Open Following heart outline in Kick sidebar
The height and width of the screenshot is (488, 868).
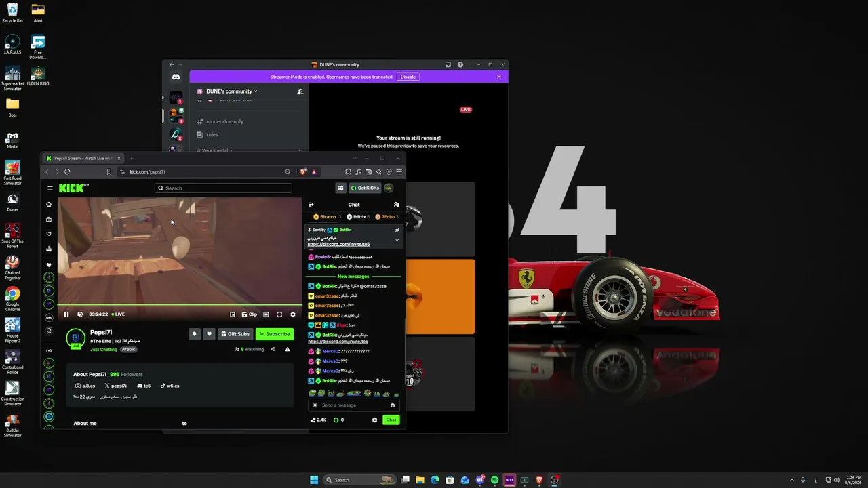point(49,234)
